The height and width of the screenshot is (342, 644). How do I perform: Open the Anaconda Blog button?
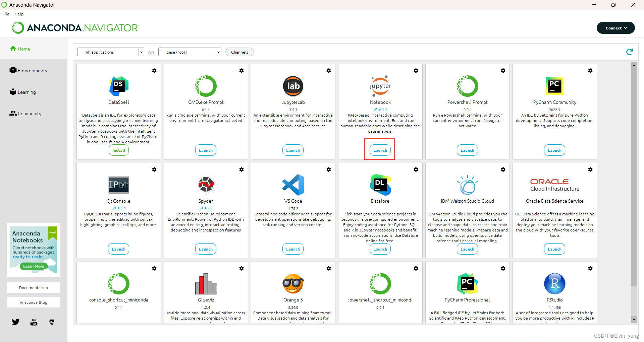pos(34,302)
